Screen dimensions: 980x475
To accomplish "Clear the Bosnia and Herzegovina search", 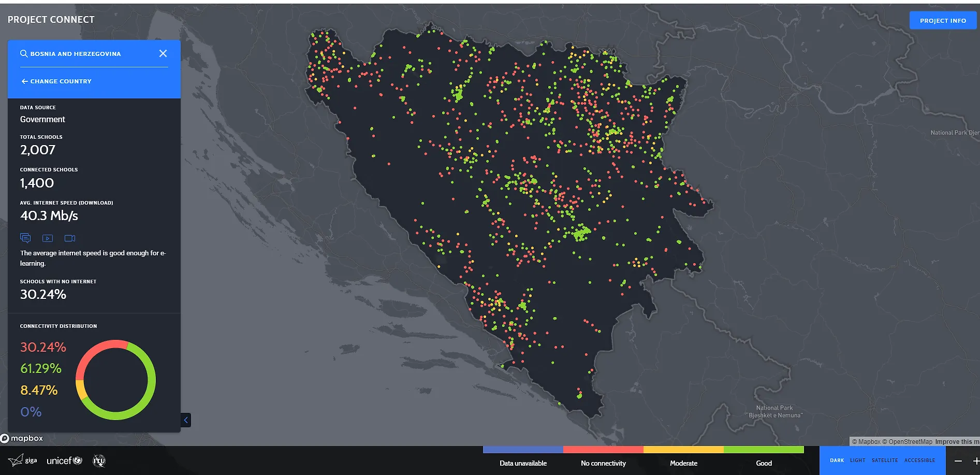I will [163, 53].
